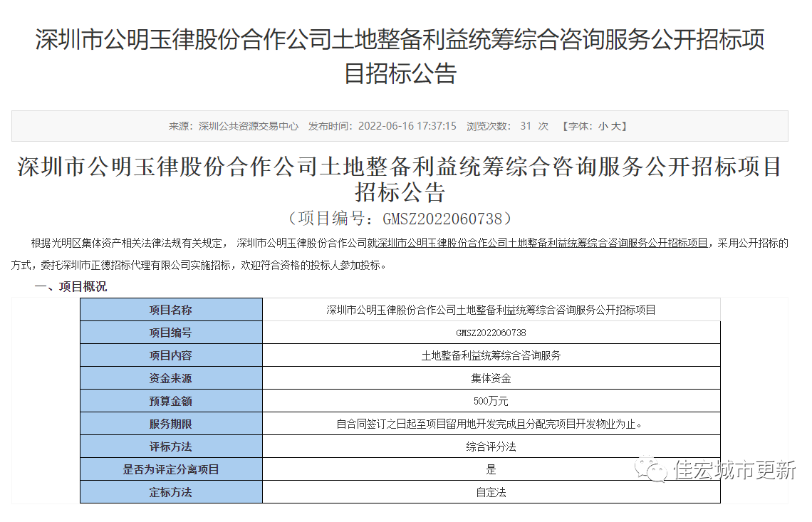The image size is (812, 522).
Task: Click the 项目编号 subtitle below the bold heading
Action: click(400, 217)
